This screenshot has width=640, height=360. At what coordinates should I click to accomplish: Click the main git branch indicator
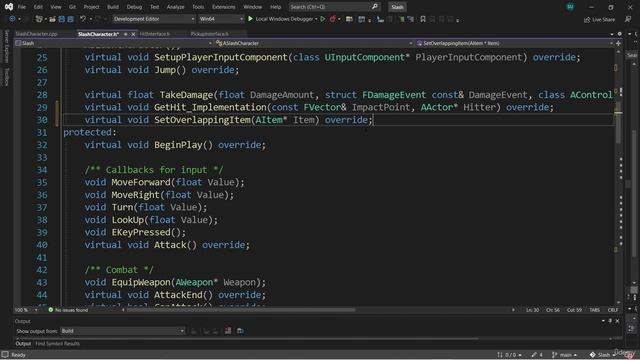point(564,355)
